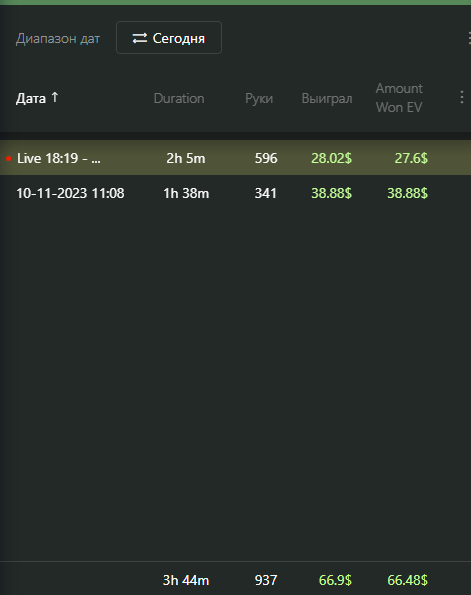Sort by the Руки column header
Screen dimensions: 471x595
pyautogui.click(x=259, y=98)
